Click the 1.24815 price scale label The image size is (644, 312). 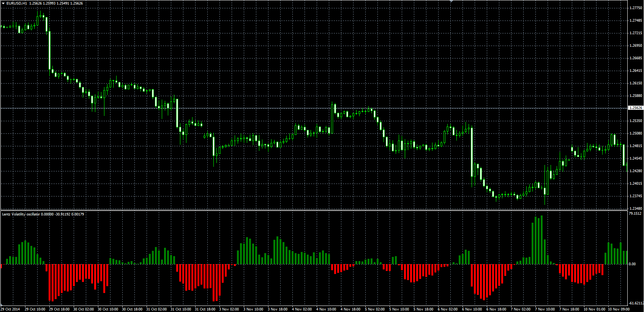(636, 146)
